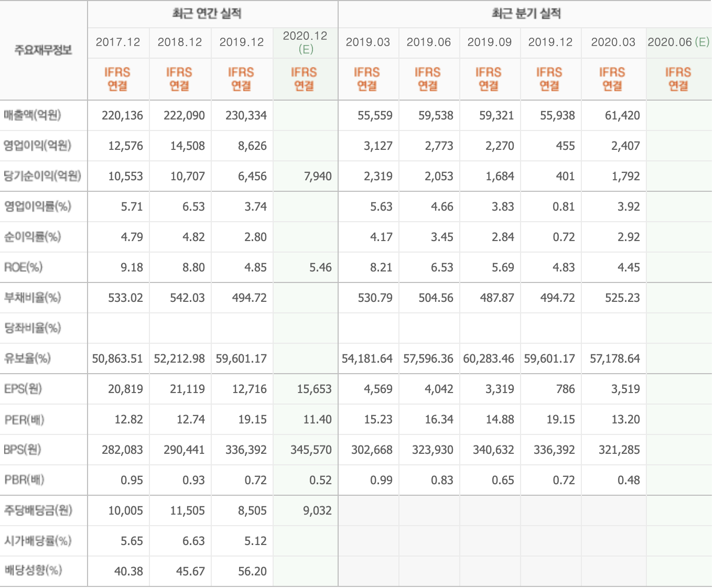Click net margin value 4.79
This screenshot has width=714, height=588.
(x=132, y=237)
